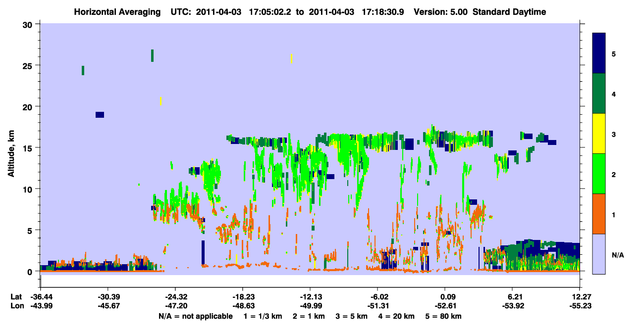644x330 pixels.
Task: Click the '5 = 80 km' legend note
Action: pyautogui.click(x=442, y=316)
